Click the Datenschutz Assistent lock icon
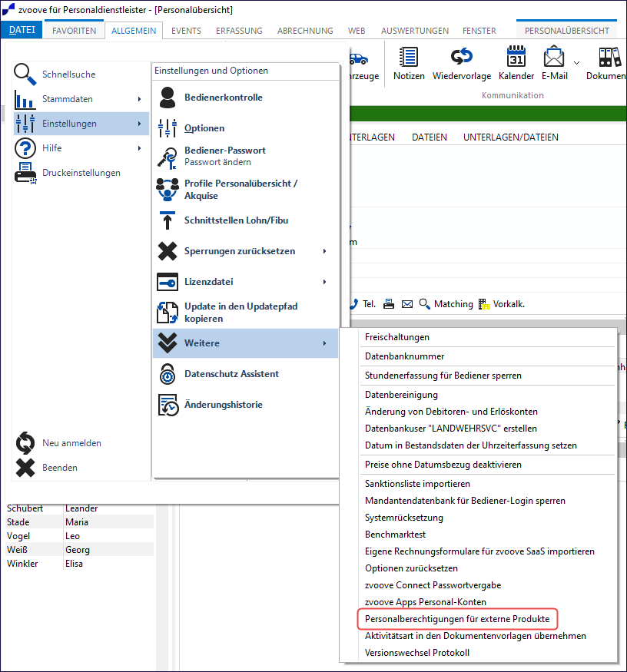Viewport: 627px width, 672px height. click(168, 374)
